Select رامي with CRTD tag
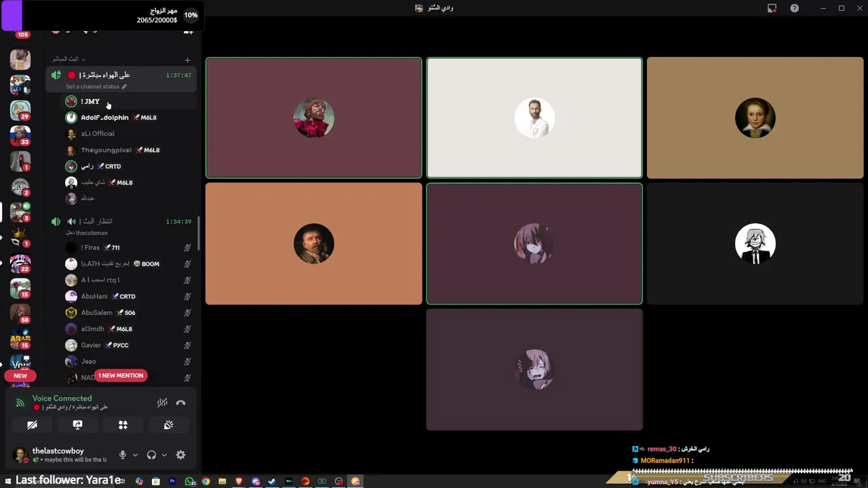 (x=129, y=166)
